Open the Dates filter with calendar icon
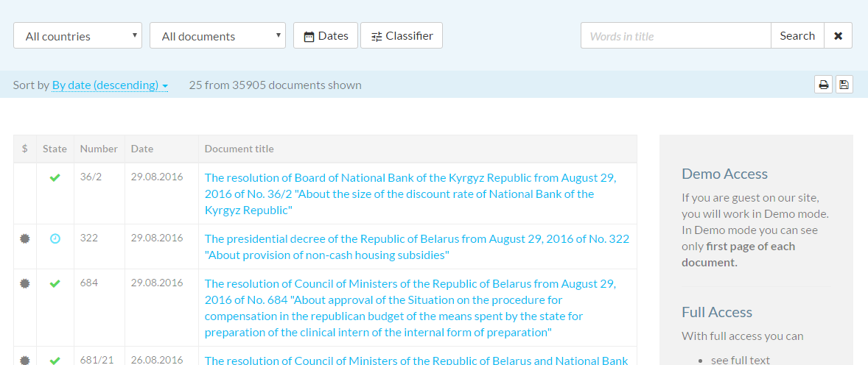The image size is (868, 365). 326,35
